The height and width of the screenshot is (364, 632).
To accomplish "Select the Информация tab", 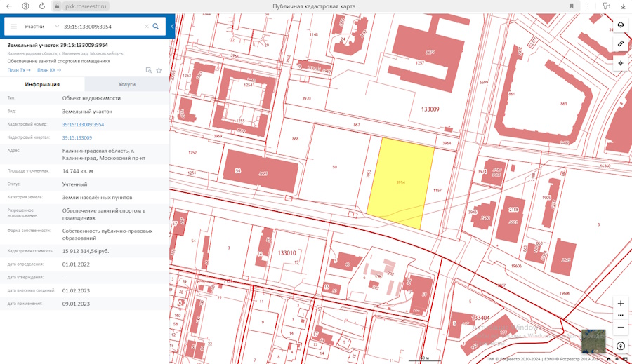I will [42, 84].
